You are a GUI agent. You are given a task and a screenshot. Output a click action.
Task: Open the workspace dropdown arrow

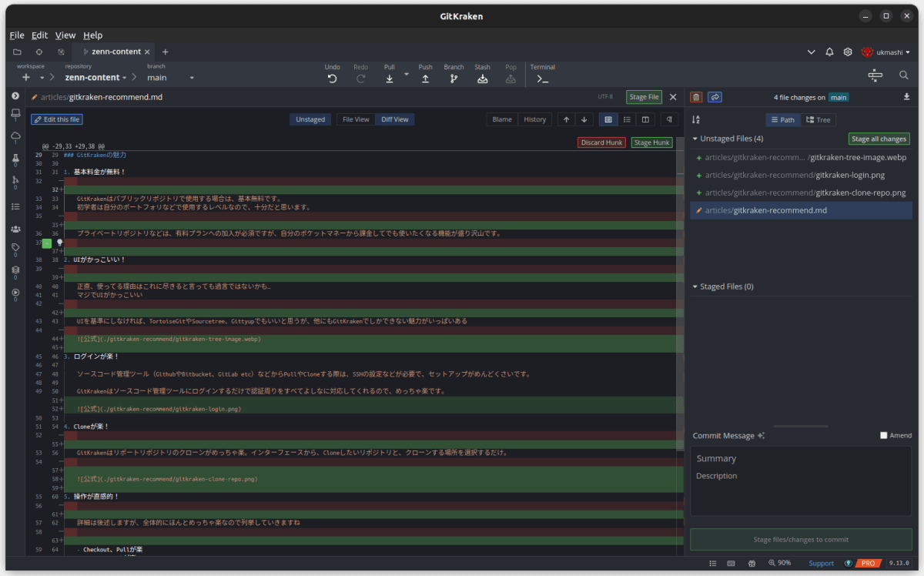pyautogui.click(x=41, y=78)
